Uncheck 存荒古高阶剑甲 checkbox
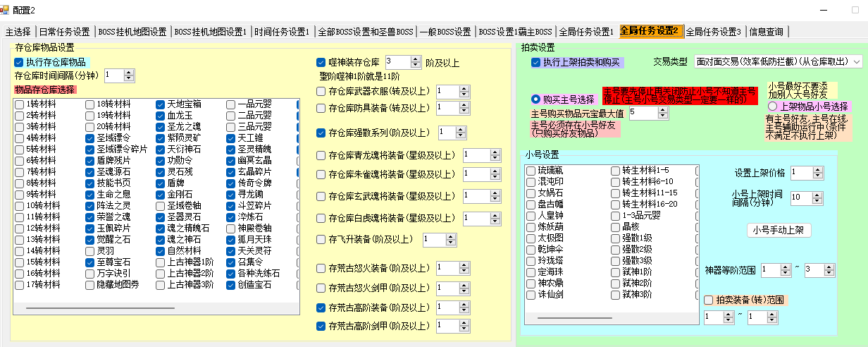Screen dimensions: 868x347 (x=321, y=326)
